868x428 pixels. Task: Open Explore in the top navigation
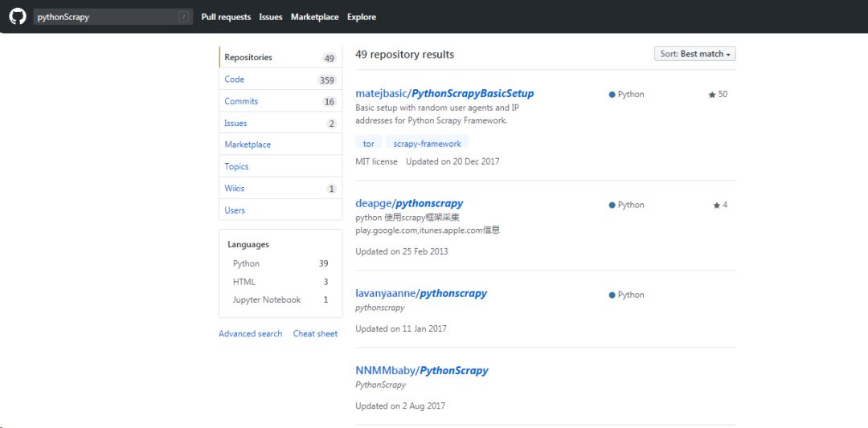pos(362,17)
